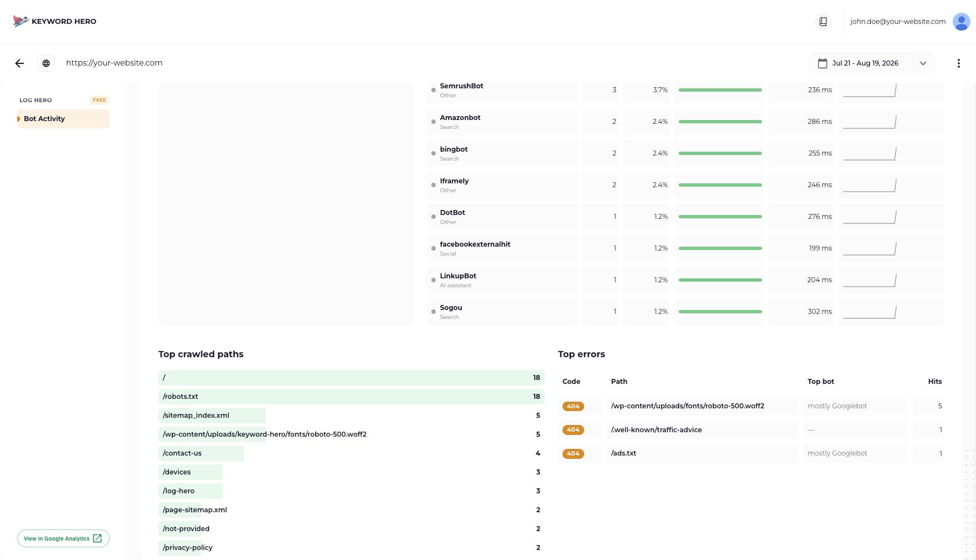Click mostly Googlebot for the /ads.txt error
The width and height of the screenshot is (976, 560).
tap(837, 453)
